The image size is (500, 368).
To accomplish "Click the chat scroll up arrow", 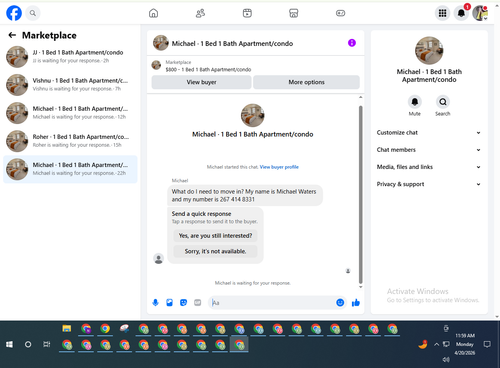I will [x=360, y=97].
